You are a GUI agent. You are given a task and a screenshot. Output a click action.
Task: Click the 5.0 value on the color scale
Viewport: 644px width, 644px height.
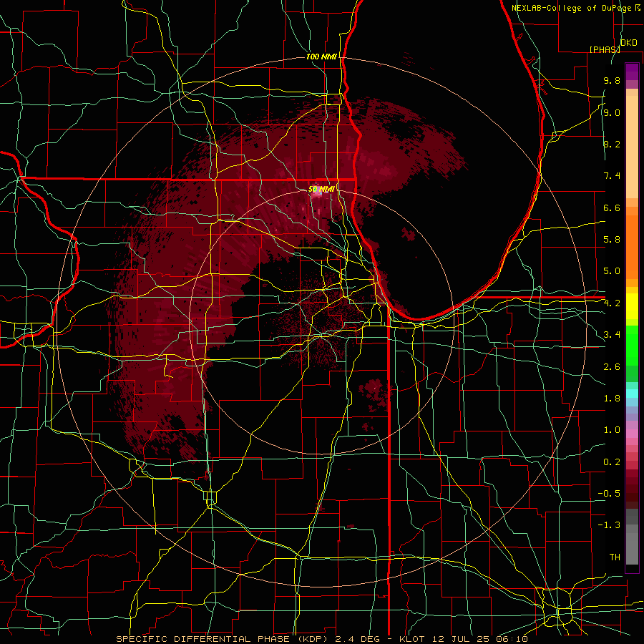click(612, 271)
